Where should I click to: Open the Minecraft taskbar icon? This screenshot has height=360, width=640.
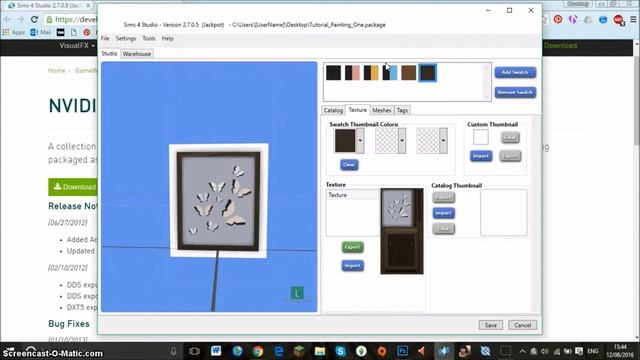pos(299,351)
